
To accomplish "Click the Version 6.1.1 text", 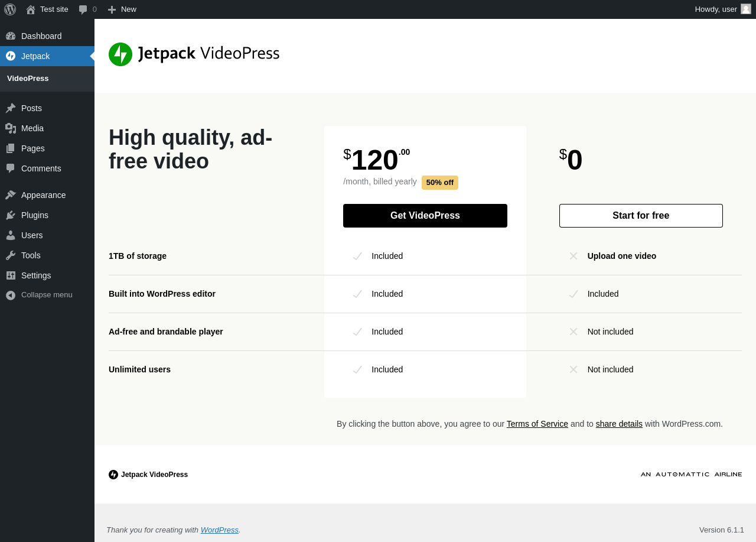I will click(722, 530).
